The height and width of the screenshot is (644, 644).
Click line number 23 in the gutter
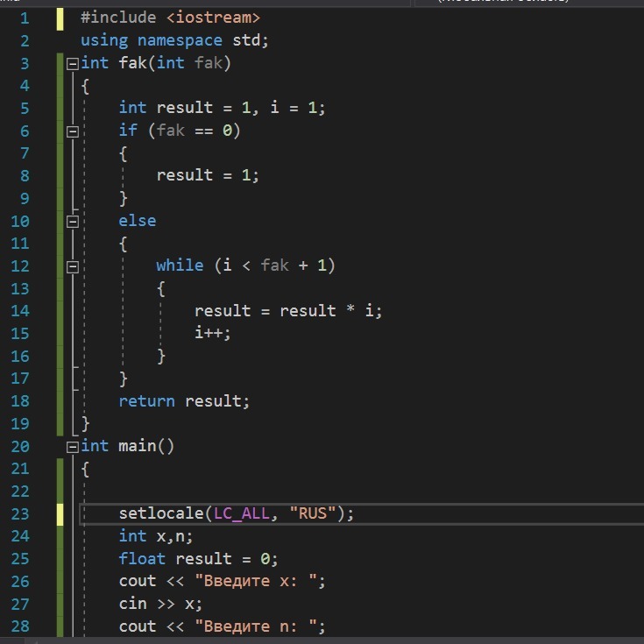(x=19, y=514)
